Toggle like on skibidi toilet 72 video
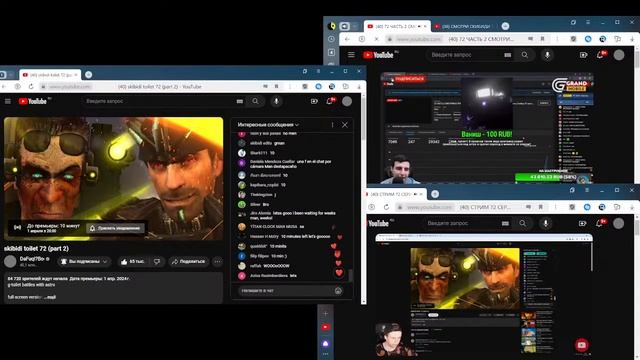The height and width of the screenshot is (360, 640). (133, 262)
